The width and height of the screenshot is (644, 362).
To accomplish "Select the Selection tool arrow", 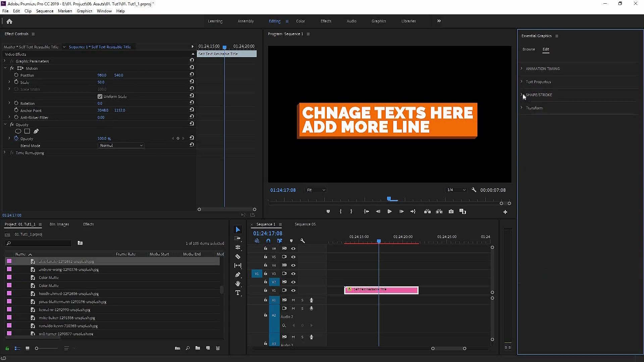I will (x=238, y=230).
